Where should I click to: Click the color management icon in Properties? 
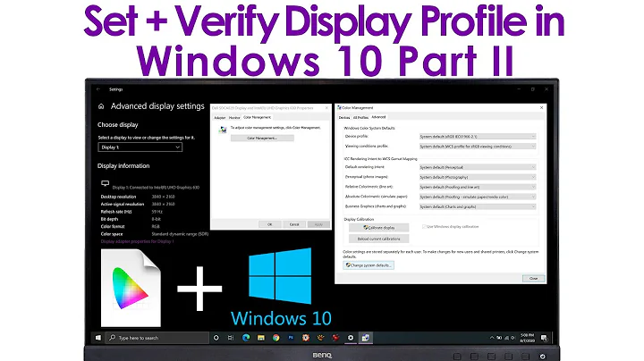pos(223,130)
